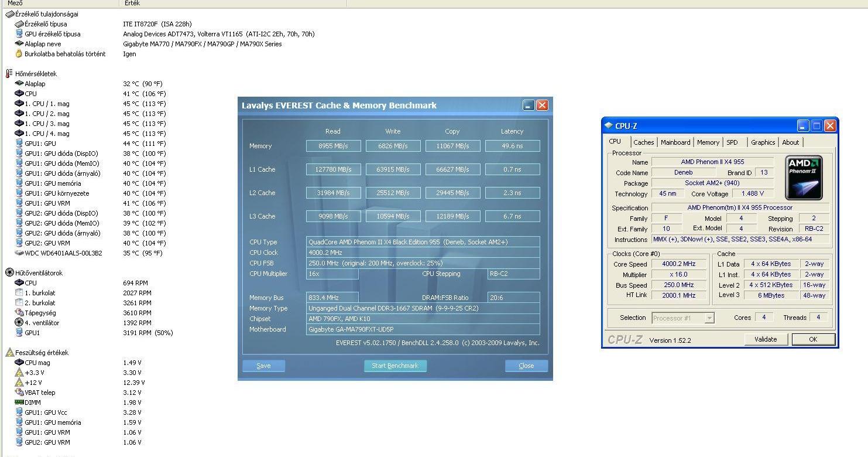Viewport: 868px width, 457px height.
Task: Click the DIMM 1.98 V value
Action: click(x=132, y=403)
